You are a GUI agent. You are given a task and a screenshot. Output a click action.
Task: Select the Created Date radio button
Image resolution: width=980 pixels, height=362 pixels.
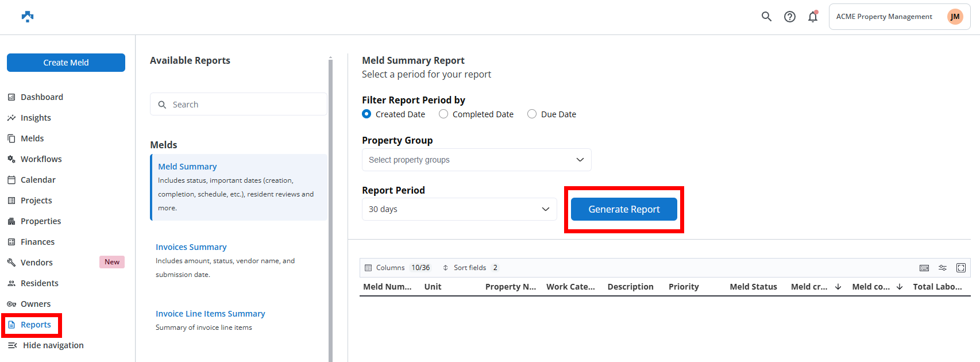(x=366, y=114)
